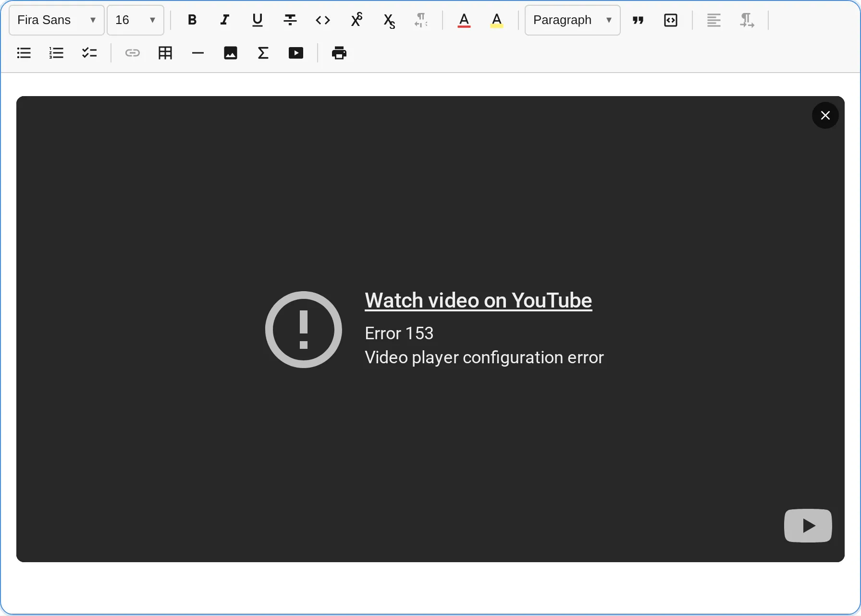Open the highlight color picker
Image resolution: width=861 pixels, height=616 pixels.
coord(497,20)
